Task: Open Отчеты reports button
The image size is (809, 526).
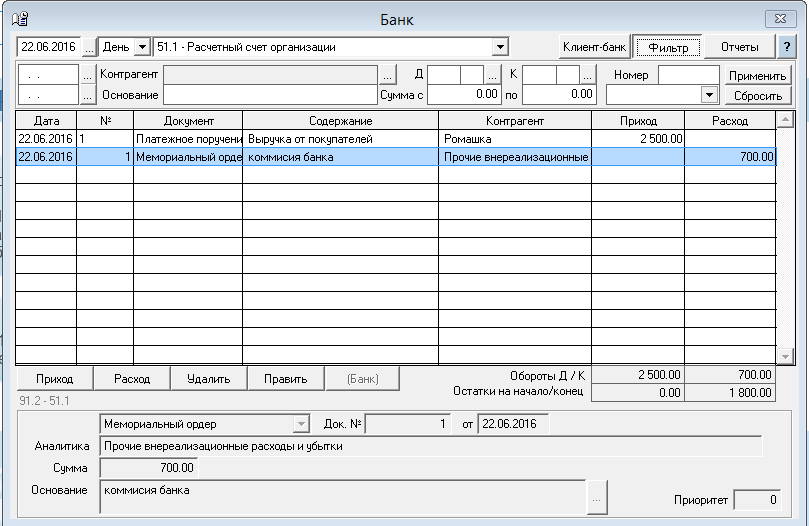Action: 739,47
